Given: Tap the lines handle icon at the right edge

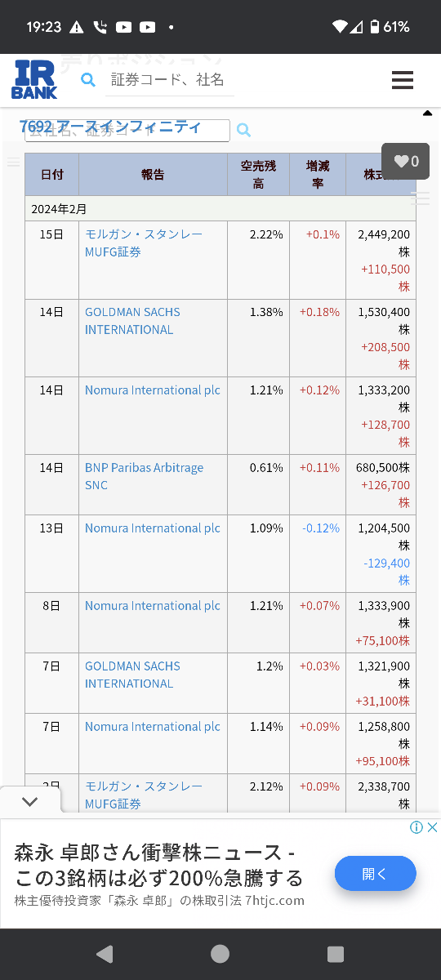Looking at the screenshot, I should coord(420,198).
